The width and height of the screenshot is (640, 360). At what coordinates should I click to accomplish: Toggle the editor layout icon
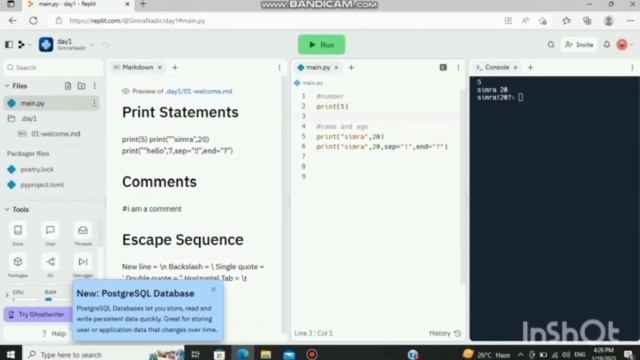[443, 67]
